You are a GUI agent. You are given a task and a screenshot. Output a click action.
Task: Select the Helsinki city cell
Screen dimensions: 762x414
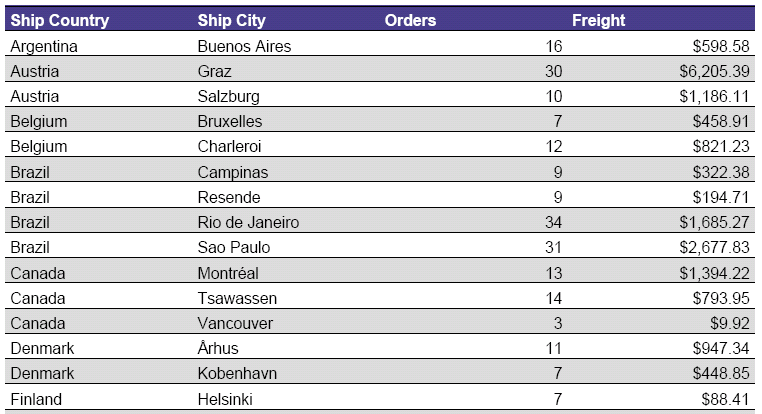[225, 399]
